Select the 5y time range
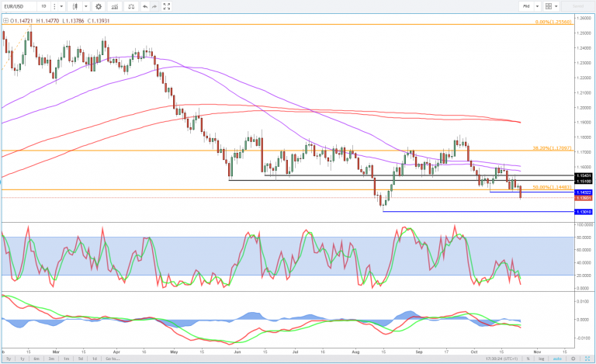The image size is (596, 364). [9, 359]
